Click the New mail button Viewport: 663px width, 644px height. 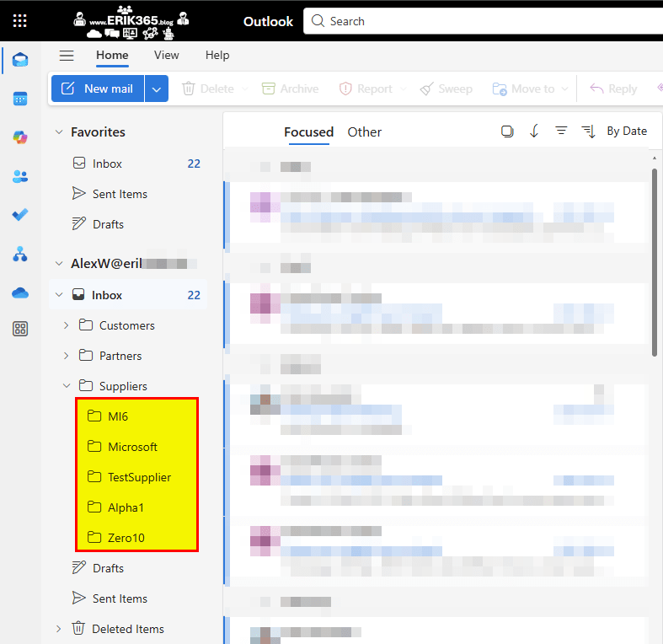coord(98,89)
